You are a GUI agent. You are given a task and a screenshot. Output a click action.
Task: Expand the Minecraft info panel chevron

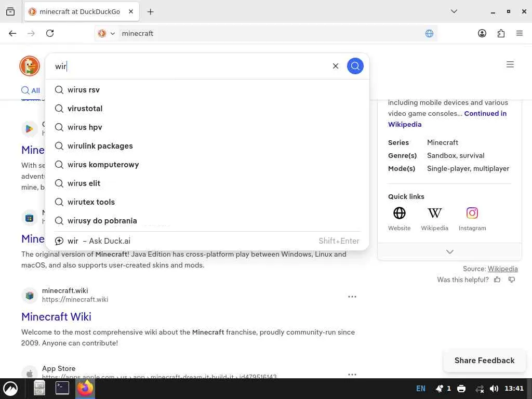click(x=449, y=252)
